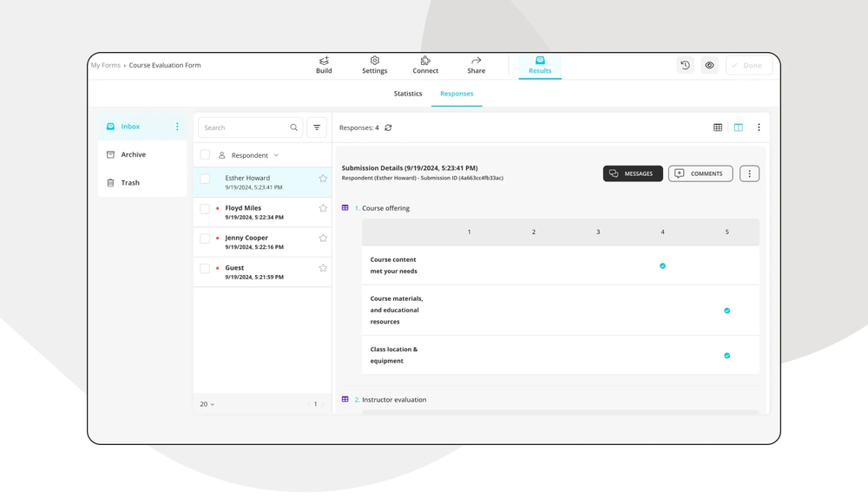The image size is (868, 497).
Task: Open submission details more options menu
Action: click(749, 173)
